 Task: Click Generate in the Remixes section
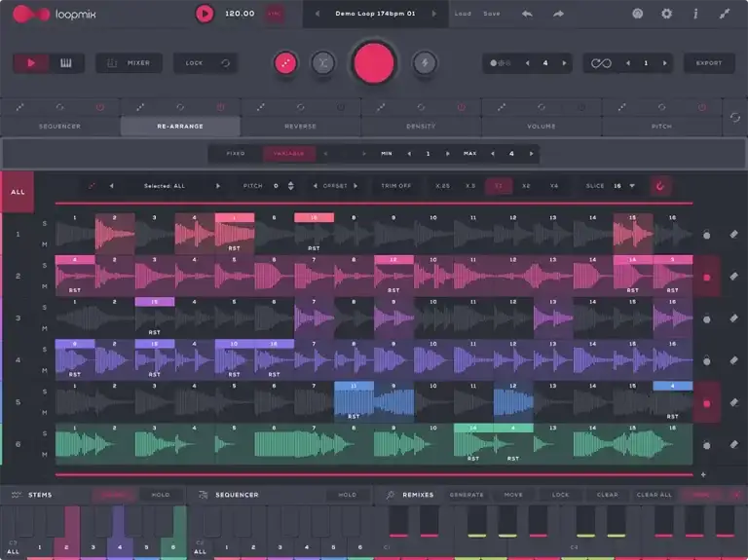pos(467,495)
